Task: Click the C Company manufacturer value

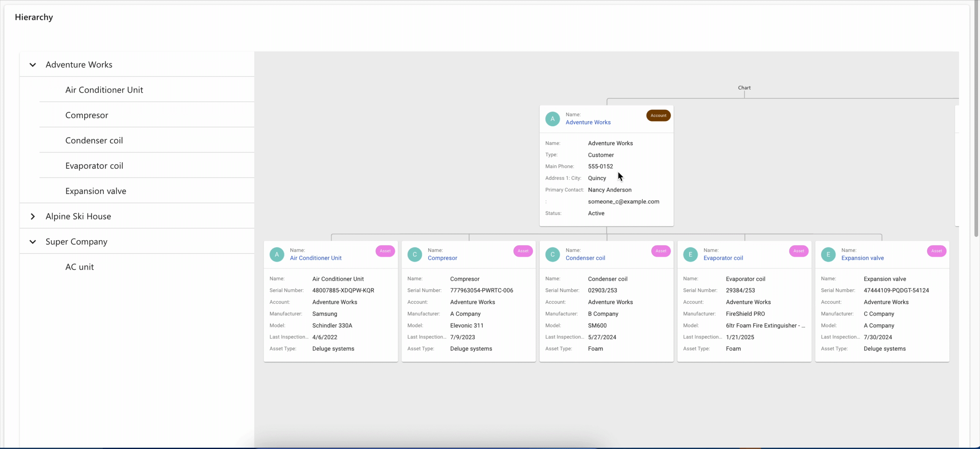Action: coord(879,314)
